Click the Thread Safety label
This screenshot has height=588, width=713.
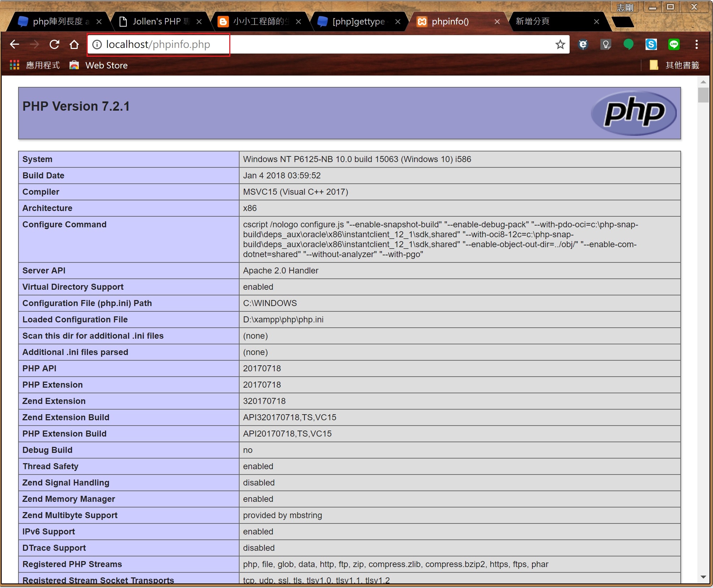click(x=50, y=466)
